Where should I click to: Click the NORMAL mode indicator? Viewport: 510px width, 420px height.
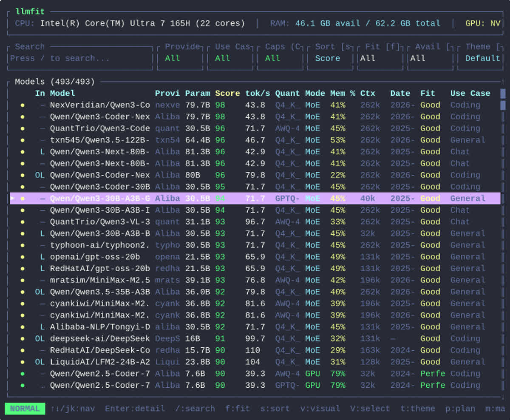tap(25, 409)
